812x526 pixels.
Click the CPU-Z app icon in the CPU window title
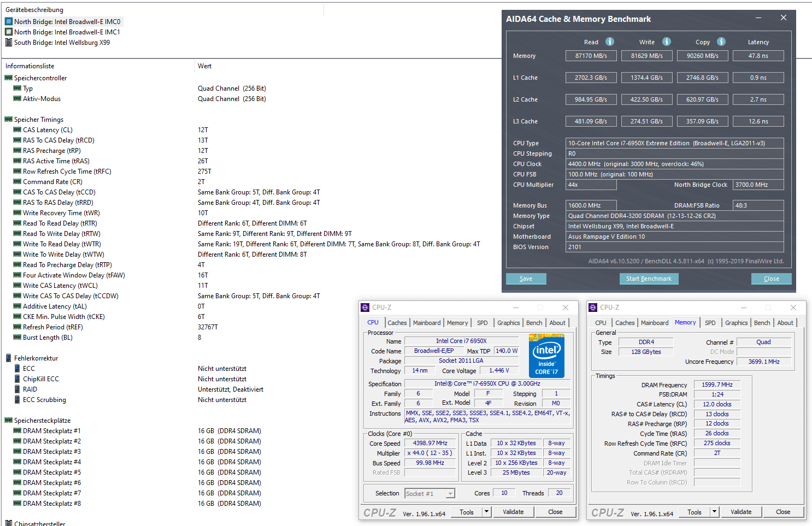[x=366, y=308]
